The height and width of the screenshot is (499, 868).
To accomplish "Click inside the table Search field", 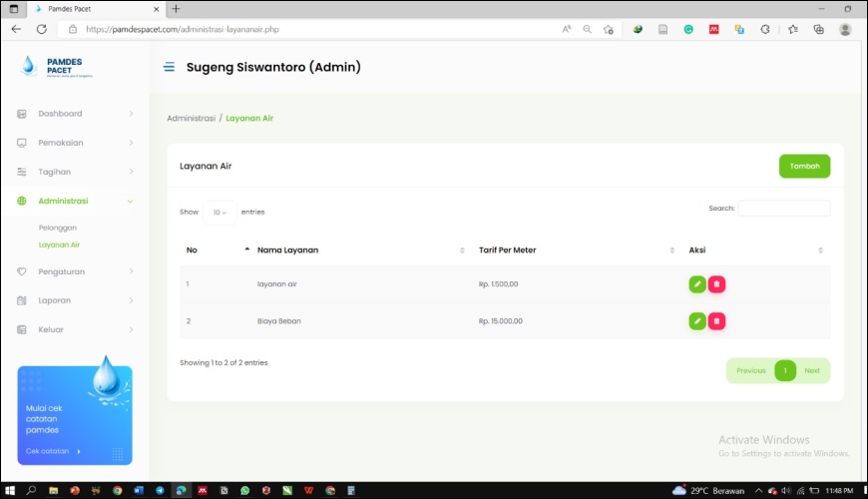I will (x=783, y=209).
